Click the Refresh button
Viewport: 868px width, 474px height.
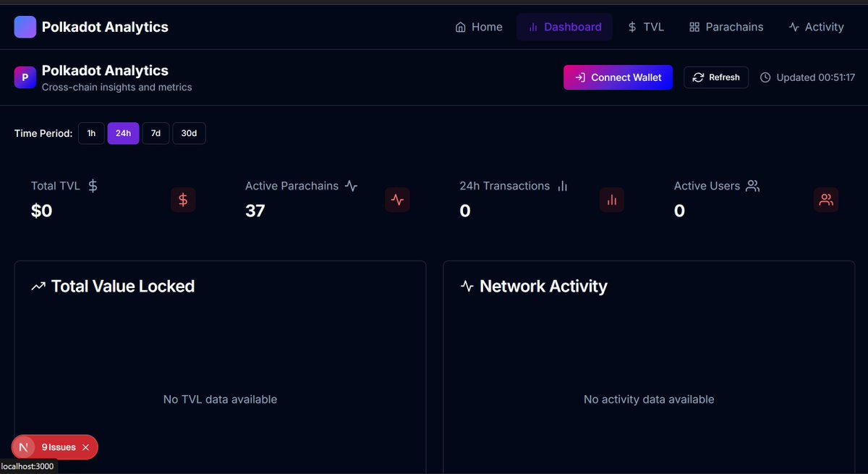(x=716, y=77)
